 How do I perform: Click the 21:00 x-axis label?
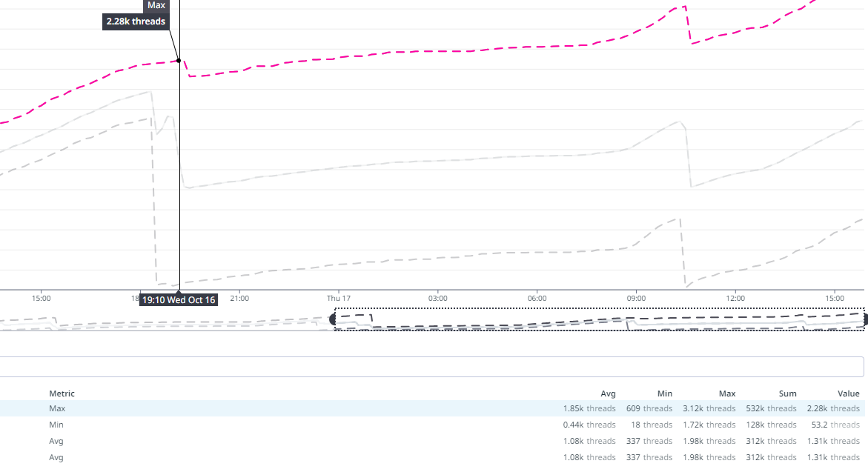coord(239,299)
